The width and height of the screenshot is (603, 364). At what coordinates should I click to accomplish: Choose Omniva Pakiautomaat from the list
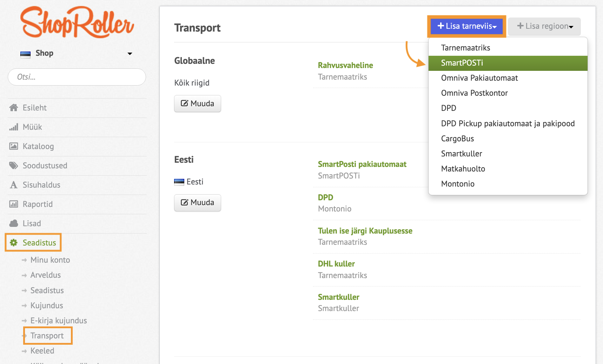point(479,78)
